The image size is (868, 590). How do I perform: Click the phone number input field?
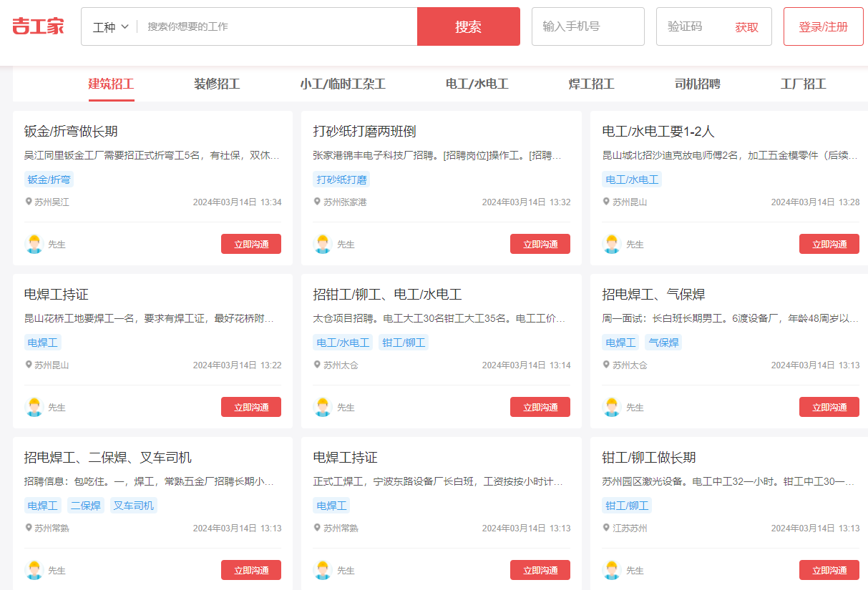[587, 26]
